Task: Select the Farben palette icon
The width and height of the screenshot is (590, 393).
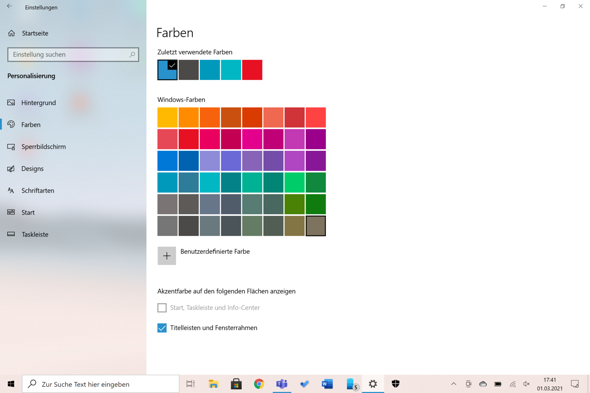Action: (x=11, y=124)
